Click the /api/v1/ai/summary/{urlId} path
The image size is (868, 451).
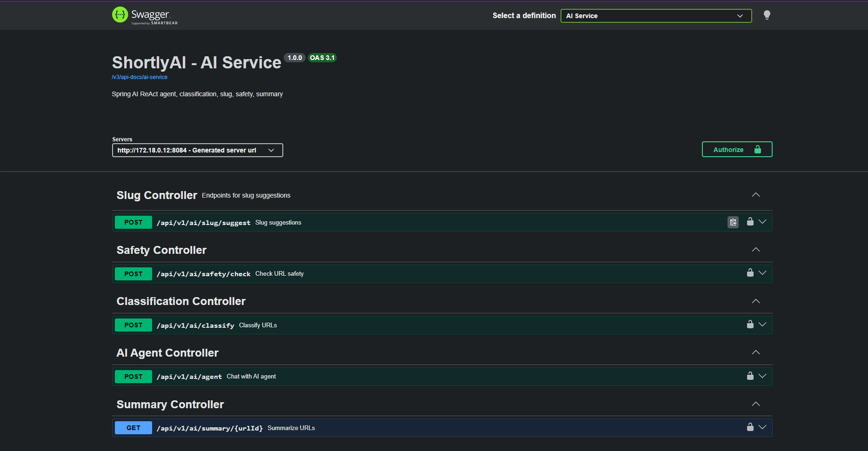coord(210,428)
